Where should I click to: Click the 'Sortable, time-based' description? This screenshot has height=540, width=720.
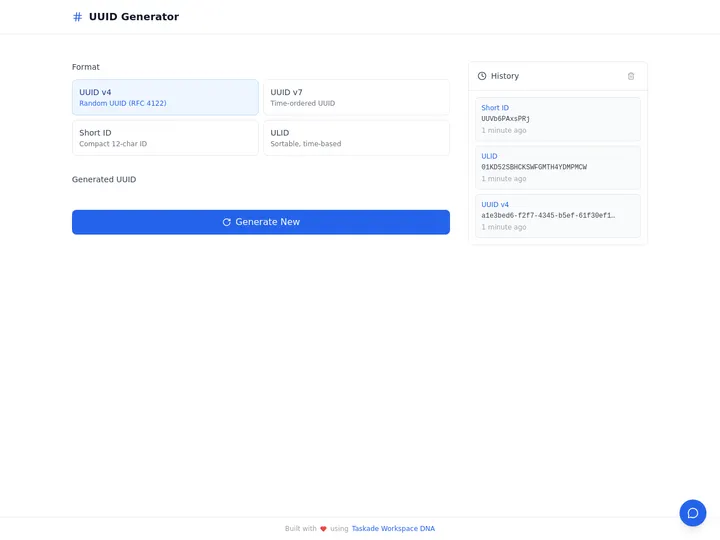click(305, 144)
